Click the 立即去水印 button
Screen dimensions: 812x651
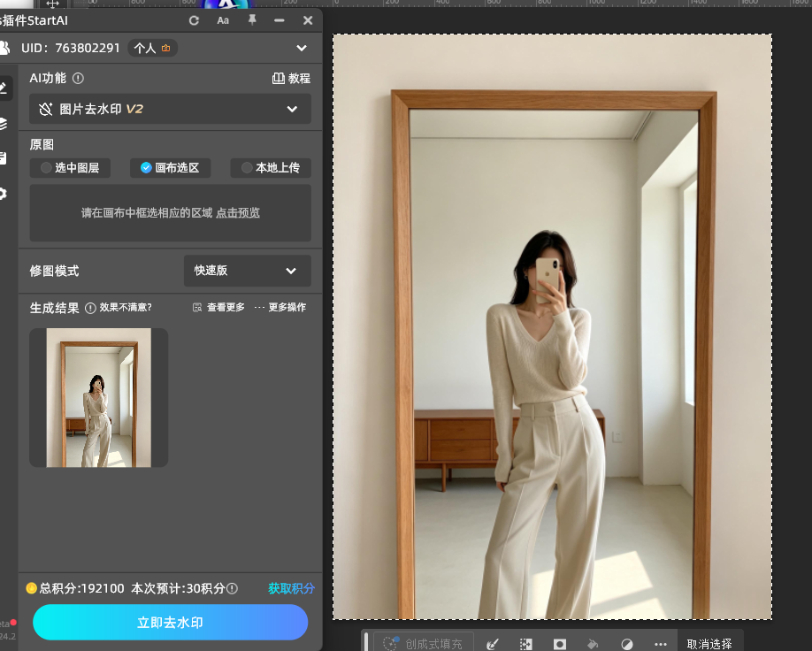click(x=171, y=622)
